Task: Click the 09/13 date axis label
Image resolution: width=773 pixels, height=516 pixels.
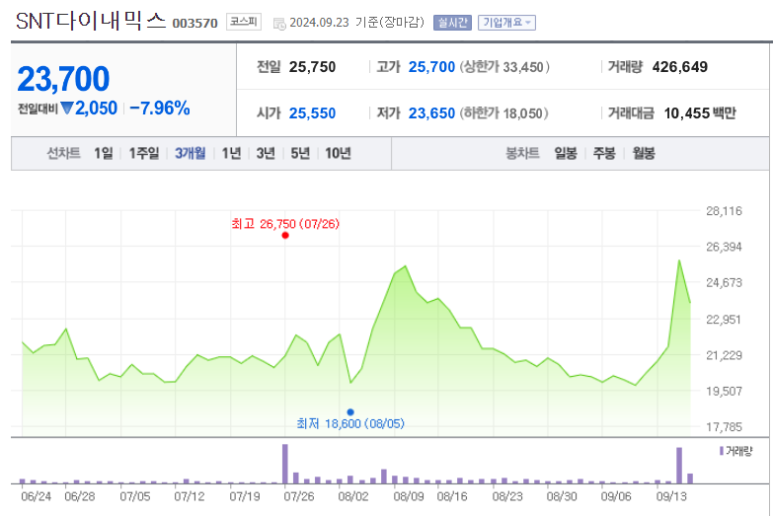Action: 671,496
